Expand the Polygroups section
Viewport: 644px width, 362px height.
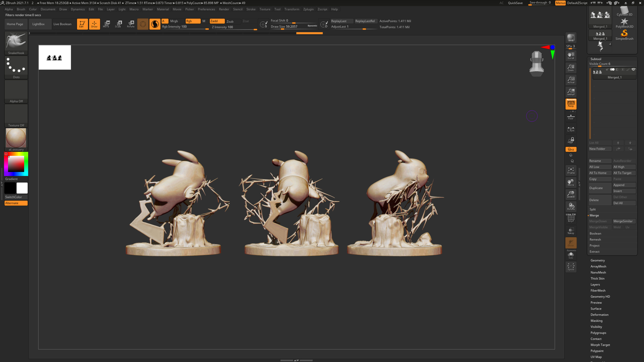(598, 333)
